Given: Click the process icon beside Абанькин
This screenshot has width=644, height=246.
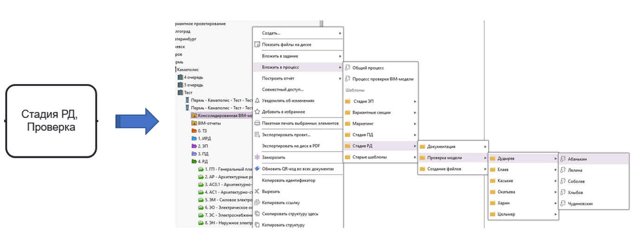Looking at the screenshot, I should pyautogui.click(x=563, y=159).
